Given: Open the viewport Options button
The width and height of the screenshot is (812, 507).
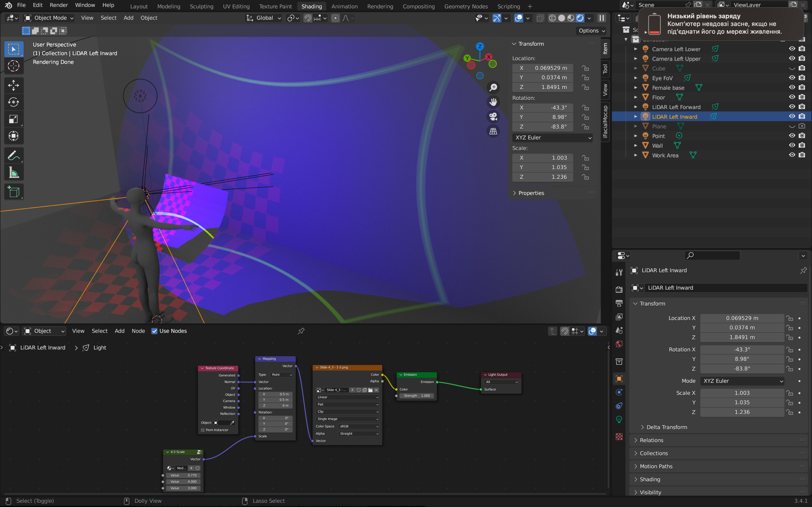Looking at the screenshot, I should (x=591, y=31).
